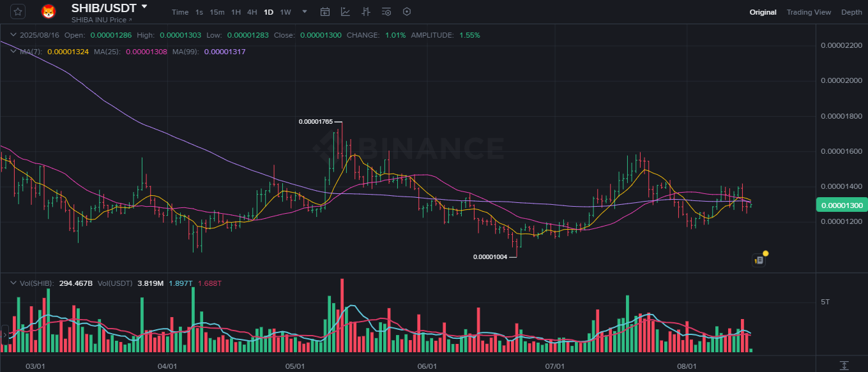Click the High price 0.00001303
This screenshot has width=868, height=372.
click(x=181, y=35)
